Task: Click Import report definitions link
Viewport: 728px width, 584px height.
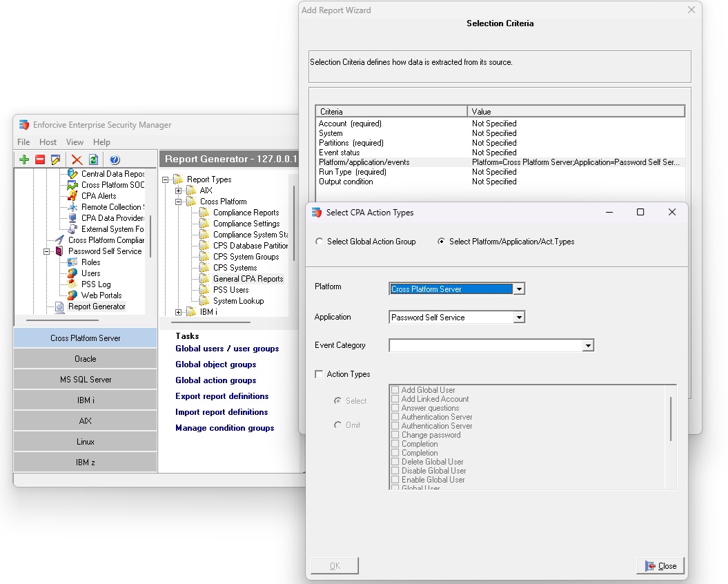Action: click(x=222, y=411)
